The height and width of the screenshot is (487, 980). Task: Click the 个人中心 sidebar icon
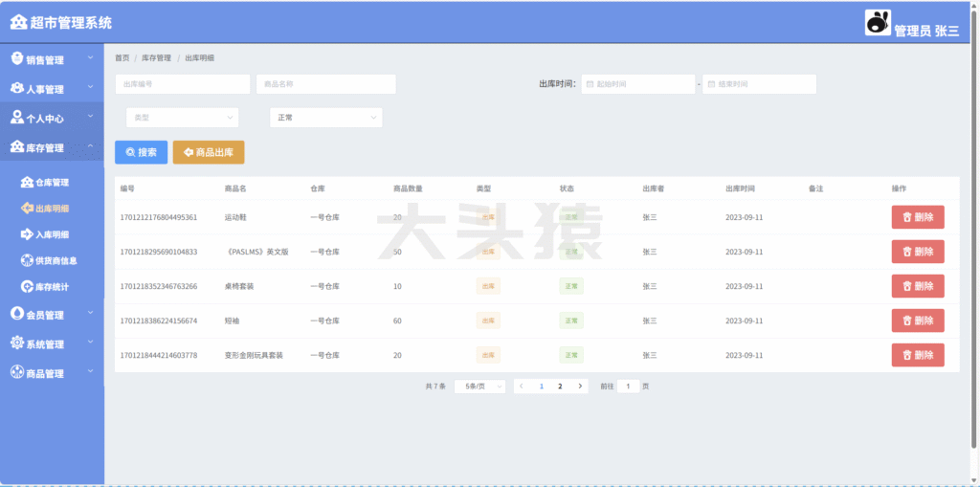pyautogui.click(x=17, y=117)
